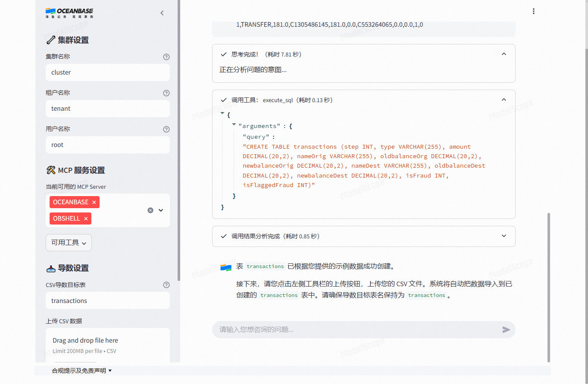This screenshot has height=384, width=588.
Task: Click the sidebar vertical scrollbar
Action: [x=179, y=140]
